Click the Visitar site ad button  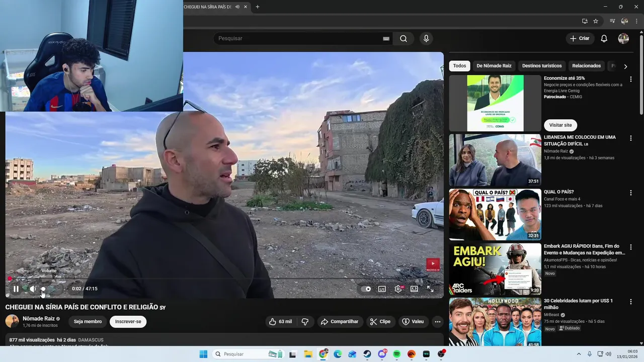coord(560,125)
